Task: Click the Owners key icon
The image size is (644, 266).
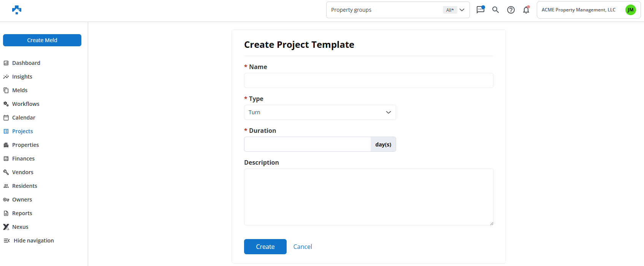Action: point(6,200)
